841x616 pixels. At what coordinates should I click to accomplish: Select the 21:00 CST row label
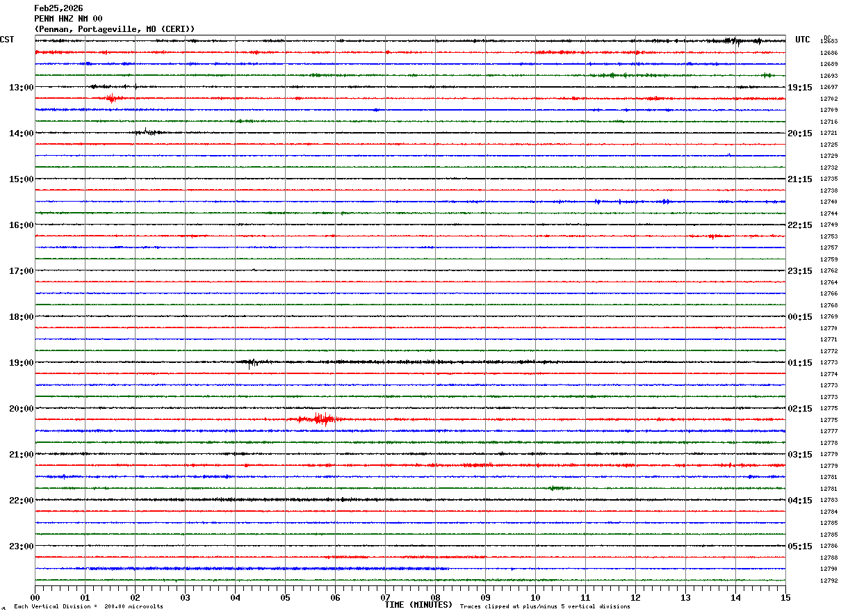click(22, 455)
